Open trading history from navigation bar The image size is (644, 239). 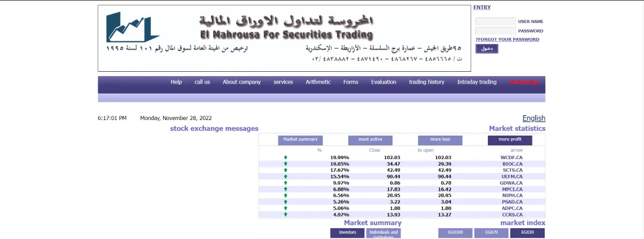(x=427, y=82)
